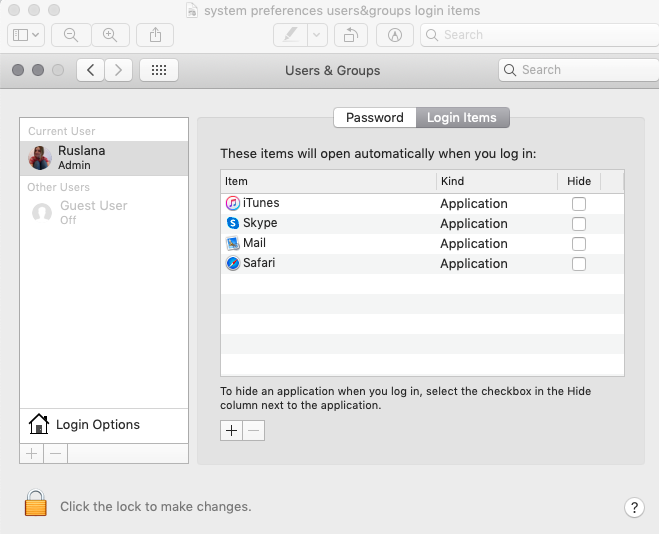659x534 pixels.
Task: Click the Safari app icon
Action: 233,263
